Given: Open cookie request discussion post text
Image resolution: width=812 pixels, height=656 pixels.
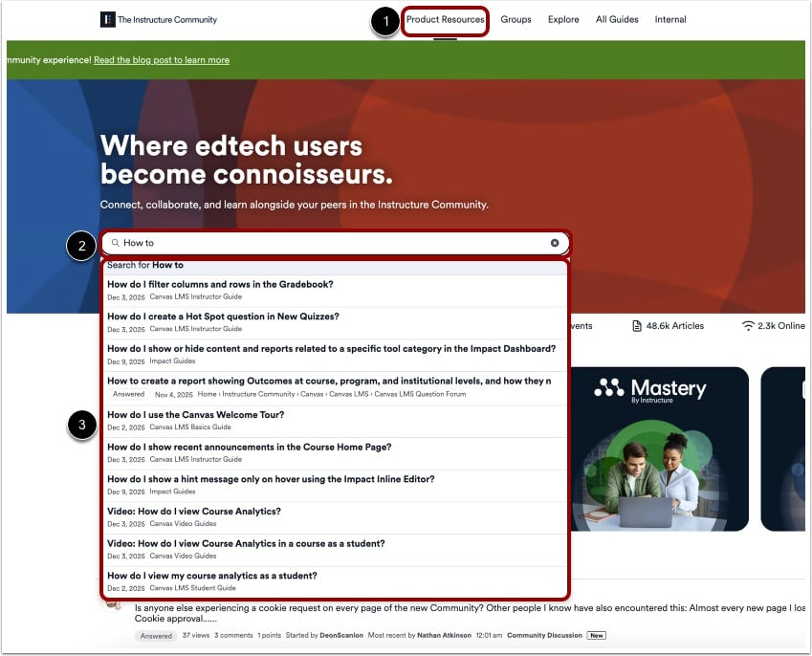Looking at the screenshot, I should click(x=470, y=613).
